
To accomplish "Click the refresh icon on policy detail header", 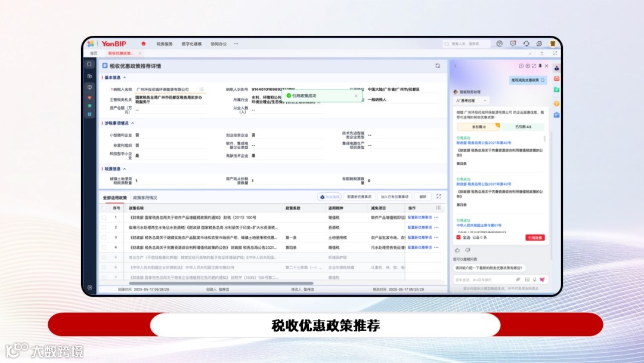I will [x=438, y=66].
